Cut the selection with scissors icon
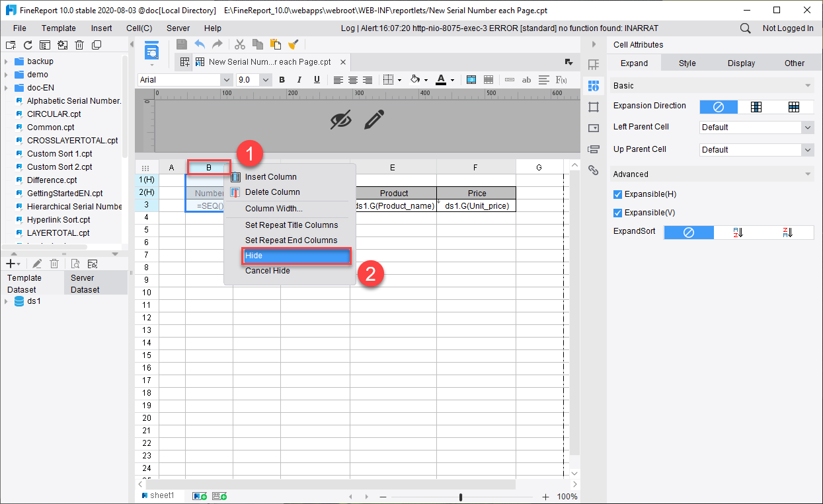 [x=240, y=44]
